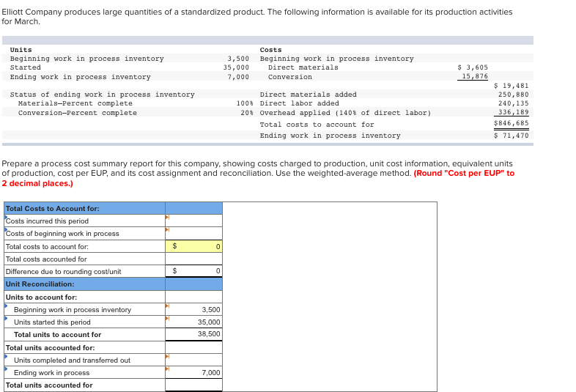Click Beginning work in process inventory 3,500 cell
The height and width of the screenshot is (392, 576).
[x=193, y=309]
